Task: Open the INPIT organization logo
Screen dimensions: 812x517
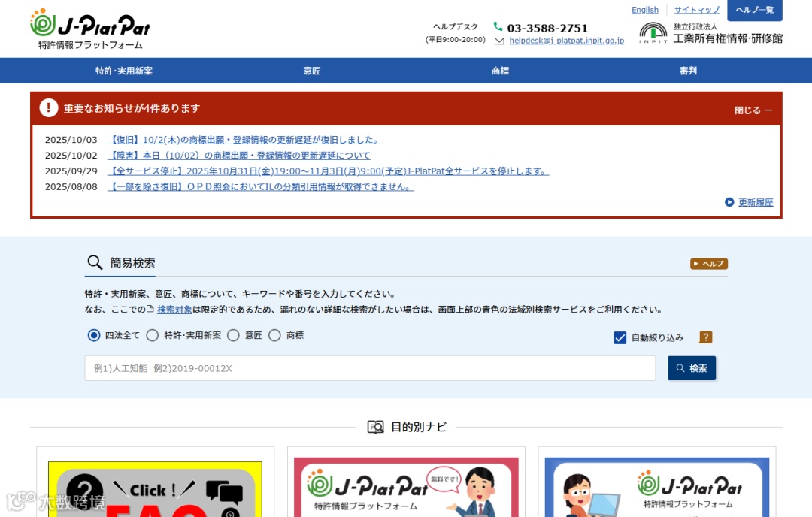Action: tap(653, 32)
